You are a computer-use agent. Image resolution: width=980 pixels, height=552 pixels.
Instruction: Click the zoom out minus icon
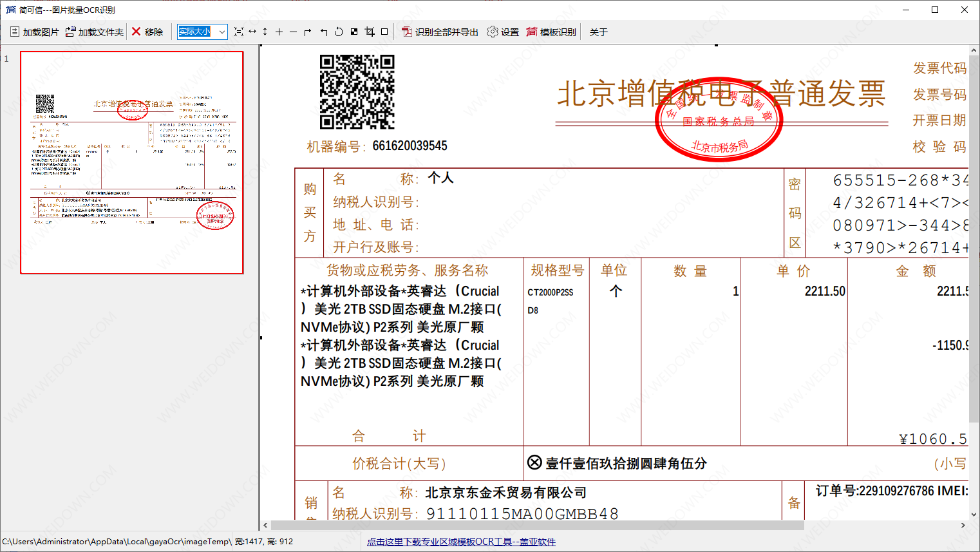click(293, 32)
